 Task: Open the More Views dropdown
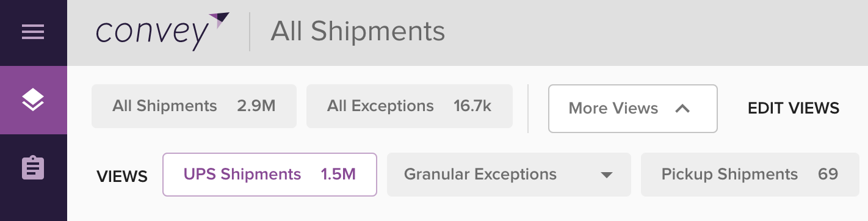tap(632, 109)
